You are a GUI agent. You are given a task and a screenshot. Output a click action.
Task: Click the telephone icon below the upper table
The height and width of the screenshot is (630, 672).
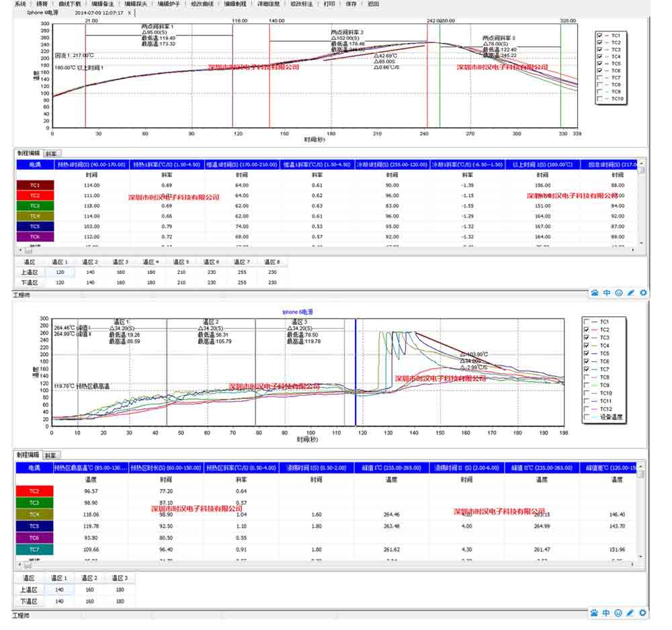[595, 293]
